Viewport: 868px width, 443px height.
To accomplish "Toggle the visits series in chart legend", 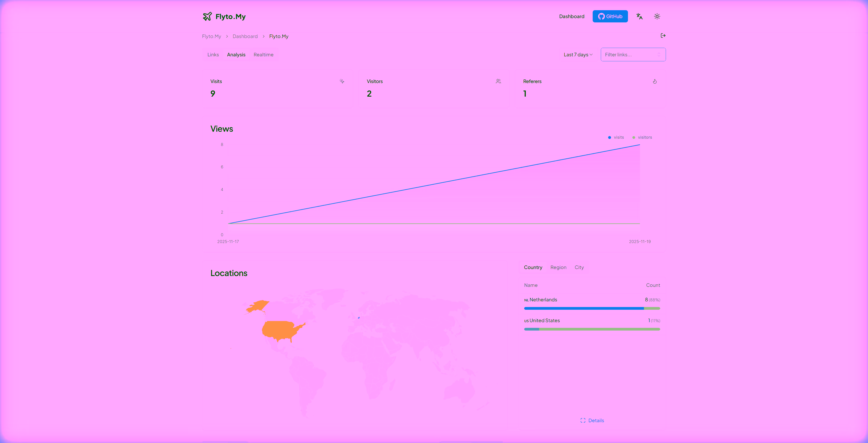I will point(616,137).
